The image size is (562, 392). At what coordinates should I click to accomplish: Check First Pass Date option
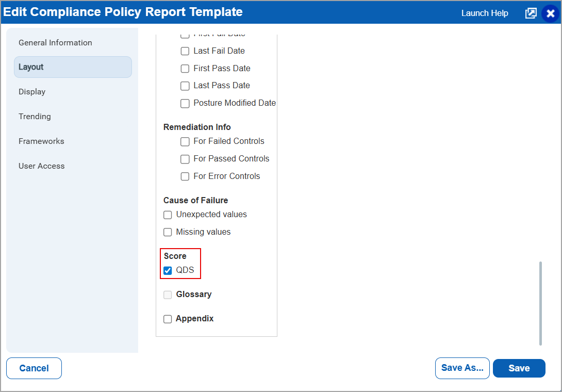tap(185, 68)
